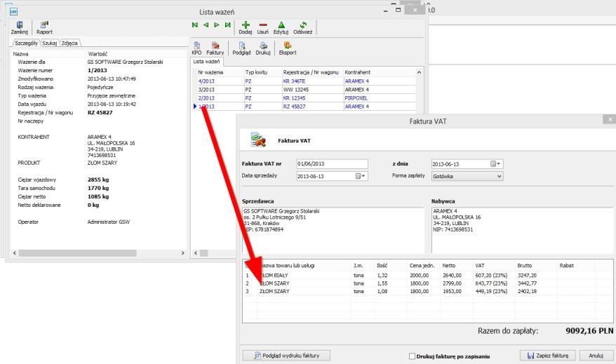Open the 'z dnia' date picker dropdown
This screenshot has height=364, width=616.
(495, 163)
